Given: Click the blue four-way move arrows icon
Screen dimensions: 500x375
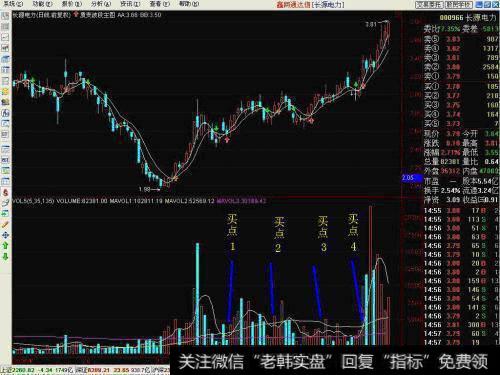Looking at the screenshot, I should coord(5,235).
